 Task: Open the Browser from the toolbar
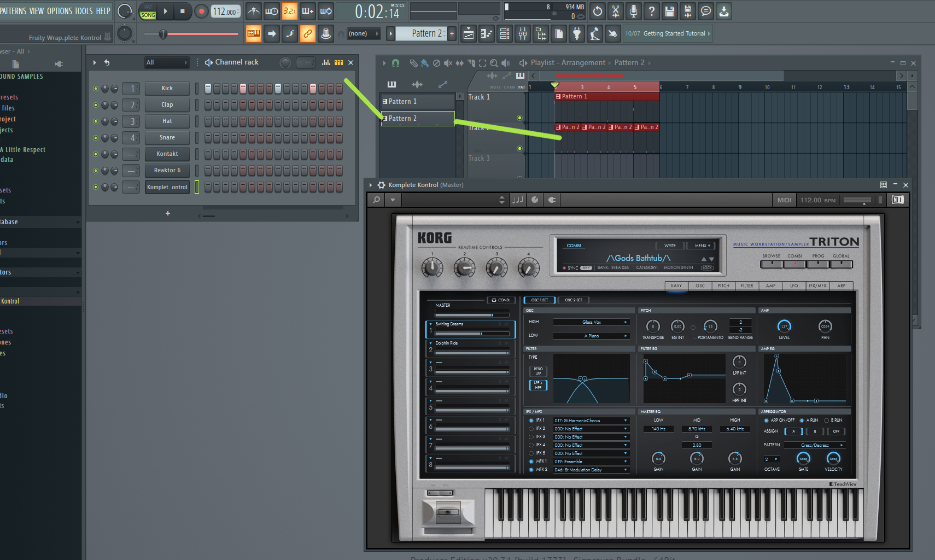[541, 34]
